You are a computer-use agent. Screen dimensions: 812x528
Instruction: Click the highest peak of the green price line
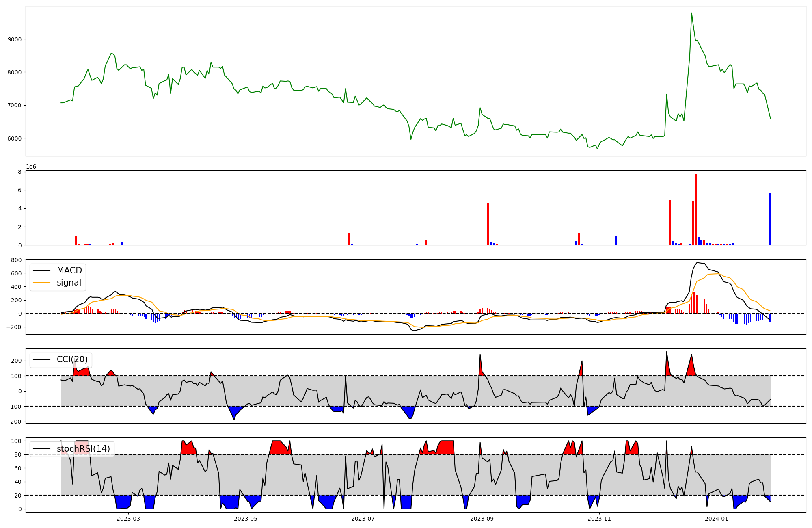pos(691,13)
